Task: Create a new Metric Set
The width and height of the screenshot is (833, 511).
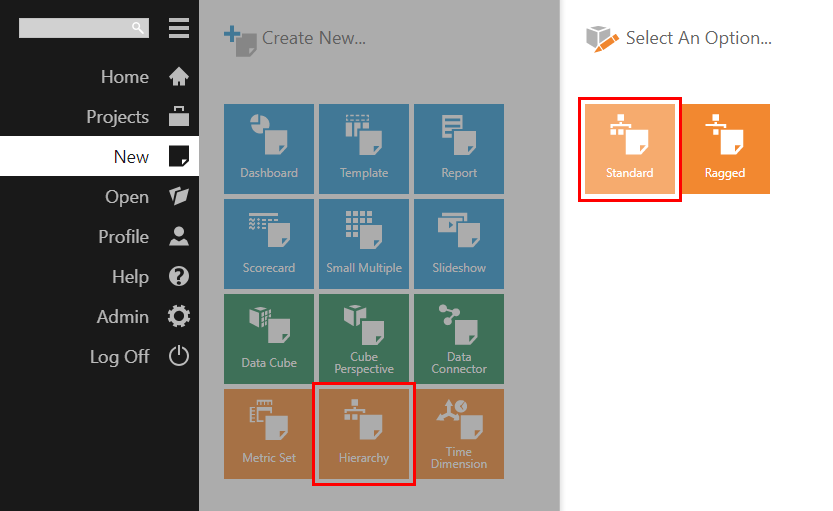Action: coord(269,434)
